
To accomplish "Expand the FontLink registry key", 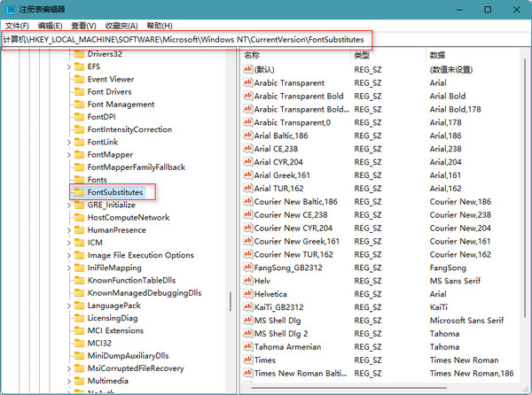I will (69, 142).
